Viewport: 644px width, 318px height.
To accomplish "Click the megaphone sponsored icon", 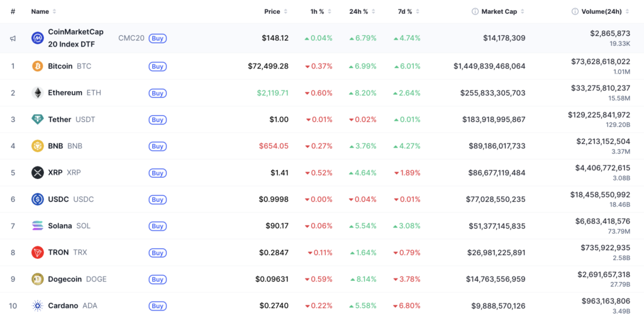I will (13, 38).
